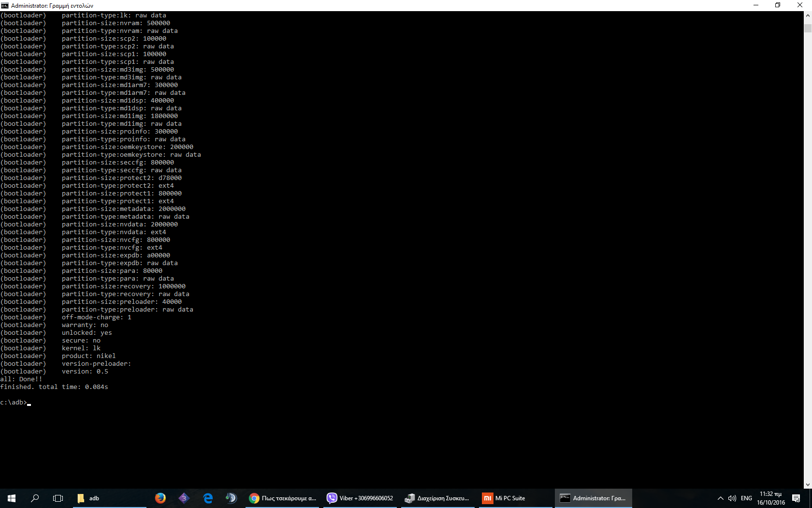Switch to the Chrome browser window
Screen dimensions: 812x508
pos(283,498)
